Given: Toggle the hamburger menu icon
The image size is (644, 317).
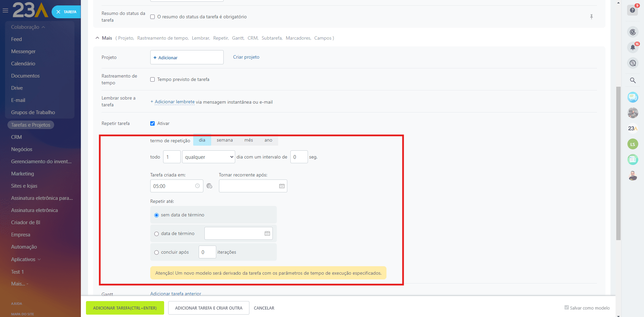Looking at the screenshot, I should click(x=5, y=11).
